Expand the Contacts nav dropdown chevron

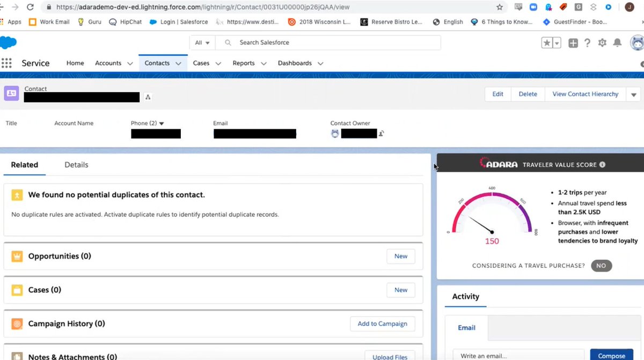(178, 63)
